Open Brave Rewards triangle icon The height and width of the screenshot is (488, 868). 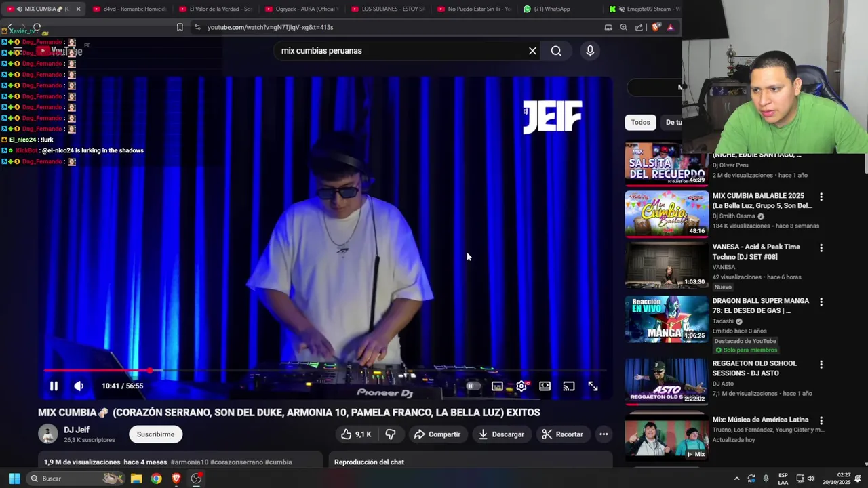point(671,27)
